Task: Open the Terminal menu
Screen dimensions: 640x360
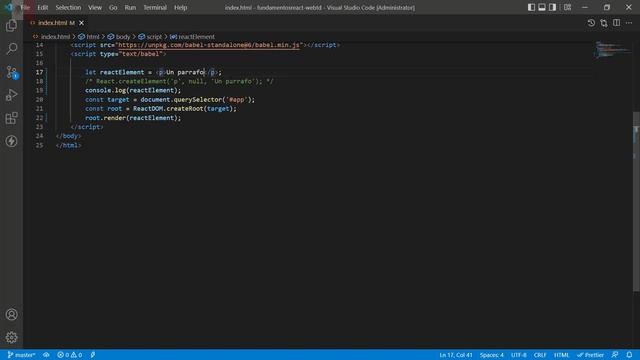Action: tap(155, 7)
